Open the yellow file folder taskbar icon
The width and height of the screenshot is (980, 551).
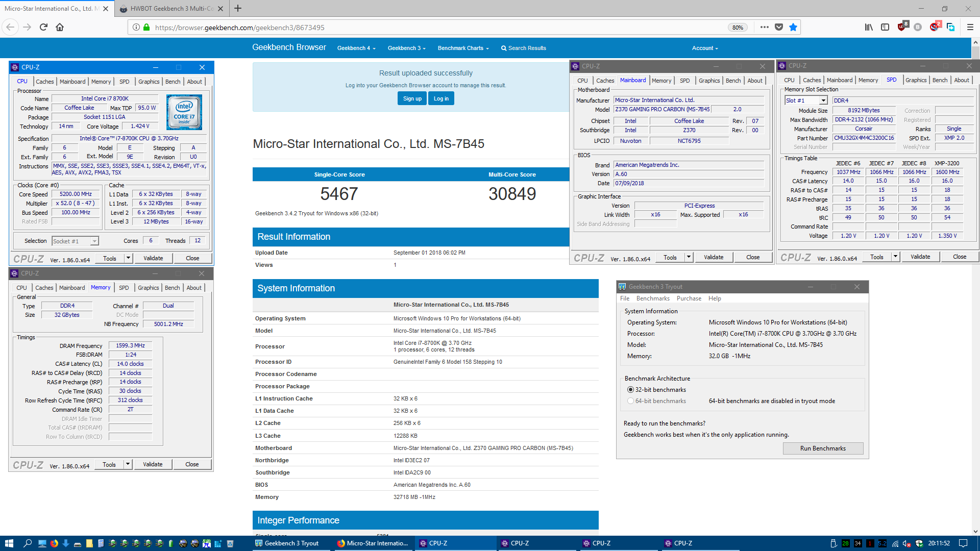coord(89,543)
